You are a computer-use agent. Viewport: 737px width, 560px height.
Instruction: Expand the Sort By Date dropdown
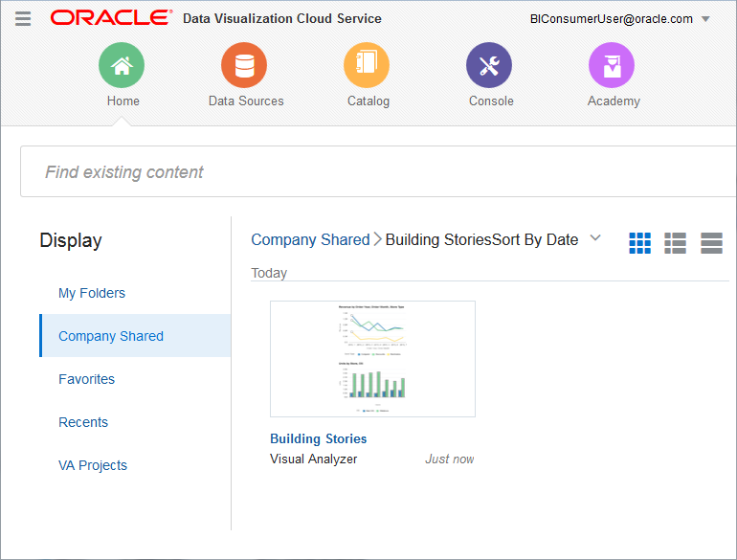[595, 238]
